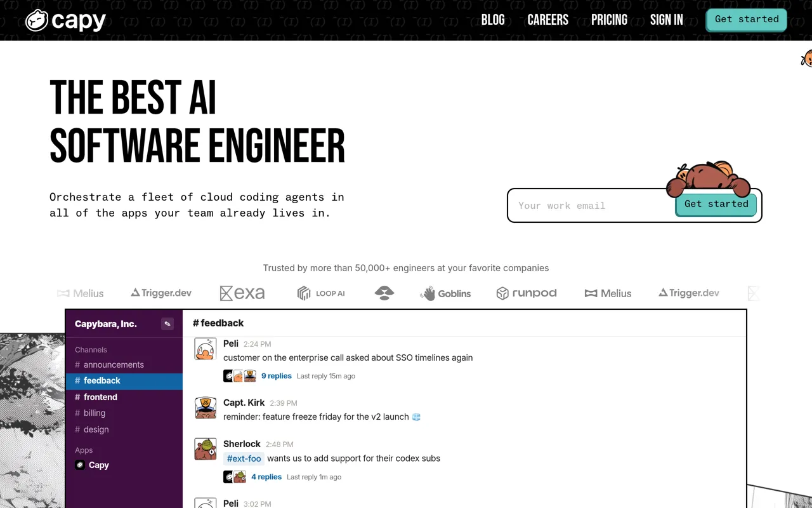This screenshot has height=508, width=812.
Task: Click the Capybara, Inc. workspace name
Action: tap(106, 324)
